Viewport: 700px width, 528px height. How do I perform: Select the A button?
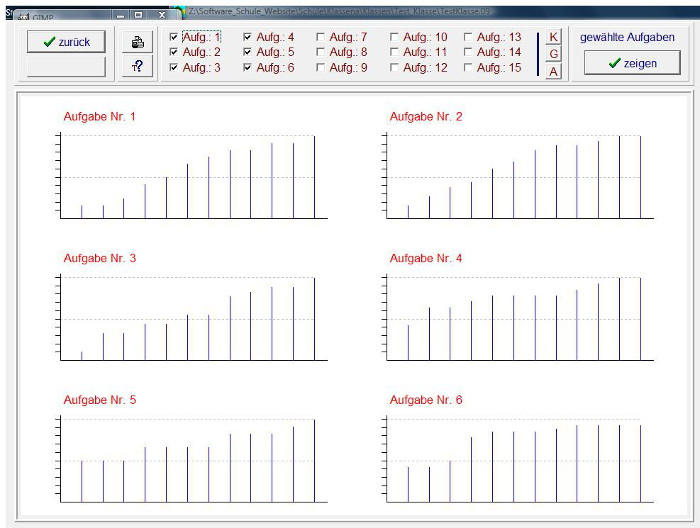553,71
